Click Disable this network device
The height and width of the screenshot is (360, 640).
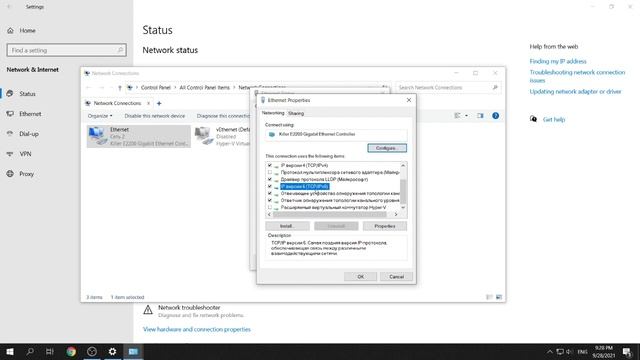154,116
